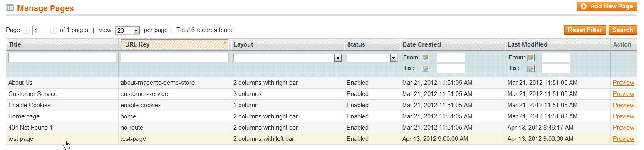Run the Search button
Screen dimensions: 644x150
click(x=623, y=30)
